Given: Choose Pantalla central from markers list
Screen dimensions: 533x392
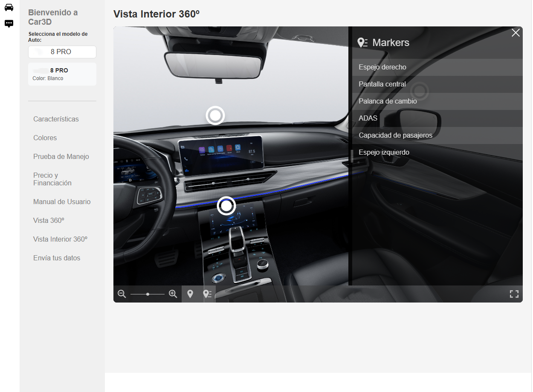Looking at the screenshot, I should pyautogui.click(x=382, y=84).
